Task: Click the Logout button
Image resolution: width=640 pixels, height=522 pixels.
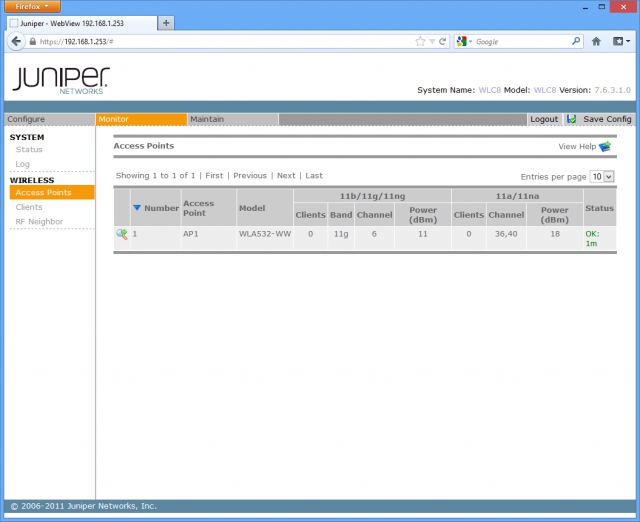Action: point(544,119)
